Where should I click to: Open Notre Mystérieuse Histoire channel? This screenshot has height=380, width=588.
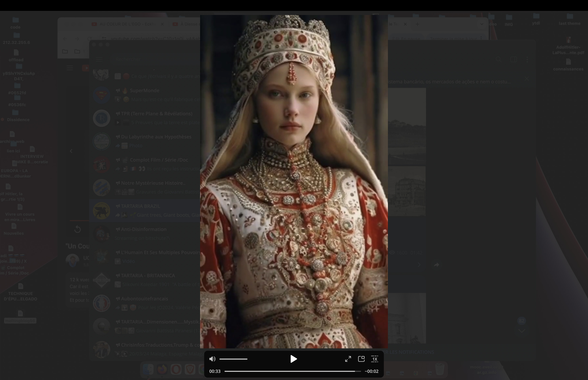tap(145, 187)
